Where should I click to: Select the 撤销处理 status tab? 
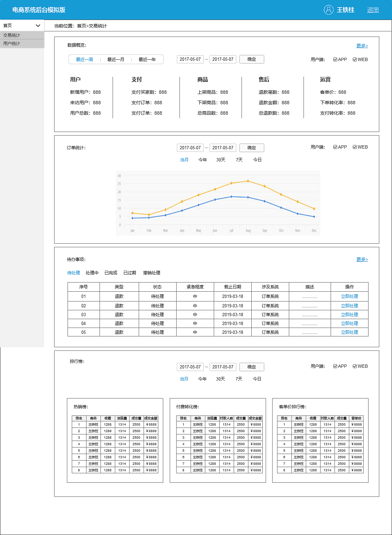pos(152,273)
